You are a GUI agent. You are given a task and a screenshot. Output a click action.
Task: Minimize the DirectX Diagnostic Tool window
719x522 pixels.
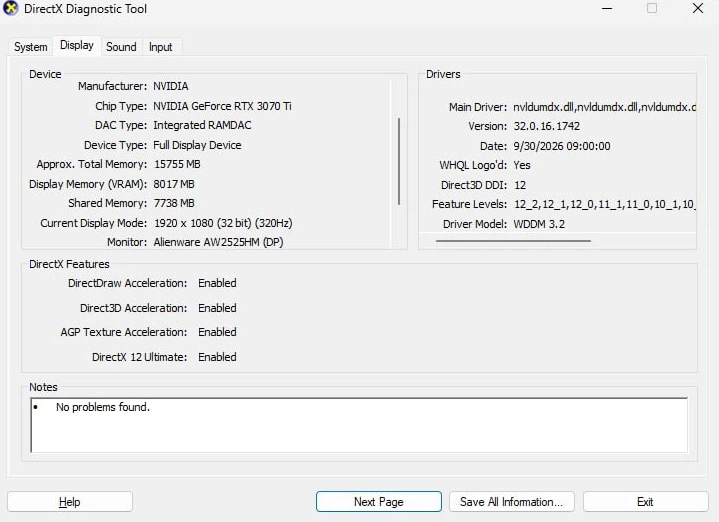click(607, 9)
